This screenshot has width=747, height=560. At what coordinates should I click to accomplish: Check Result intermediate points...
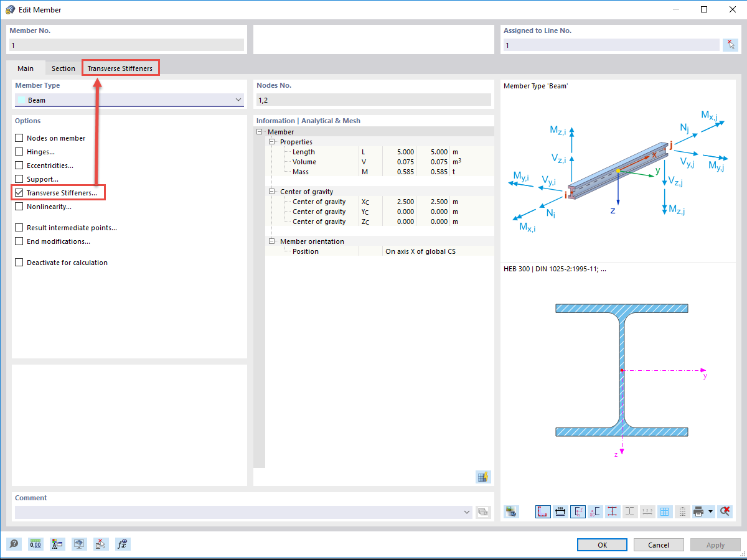(x=19, y=228)
